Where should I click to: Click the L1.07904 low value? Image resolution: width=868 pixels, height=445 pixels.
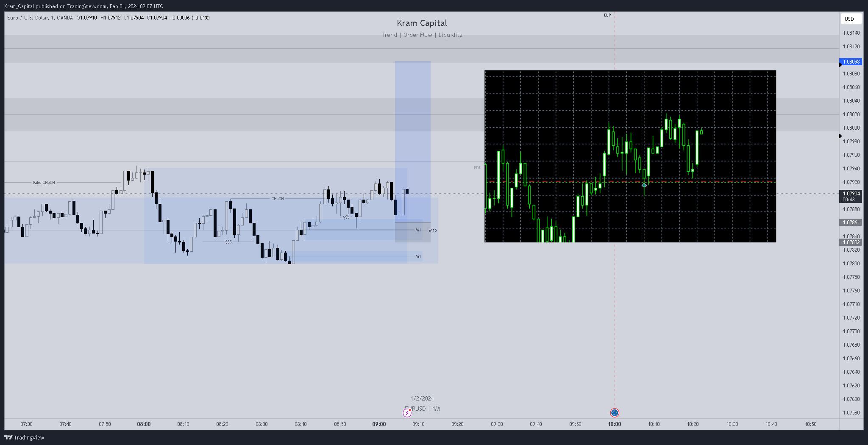click(x=134, y=18)
